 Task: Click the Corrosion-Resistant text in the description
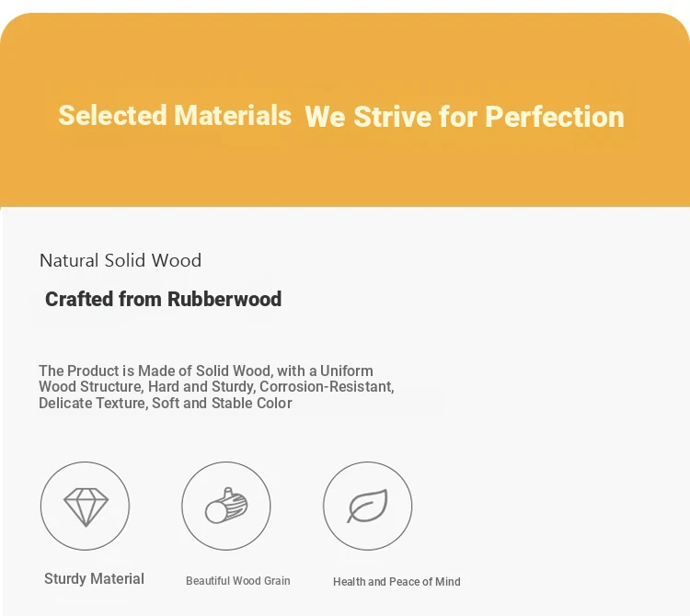[327, 387]
